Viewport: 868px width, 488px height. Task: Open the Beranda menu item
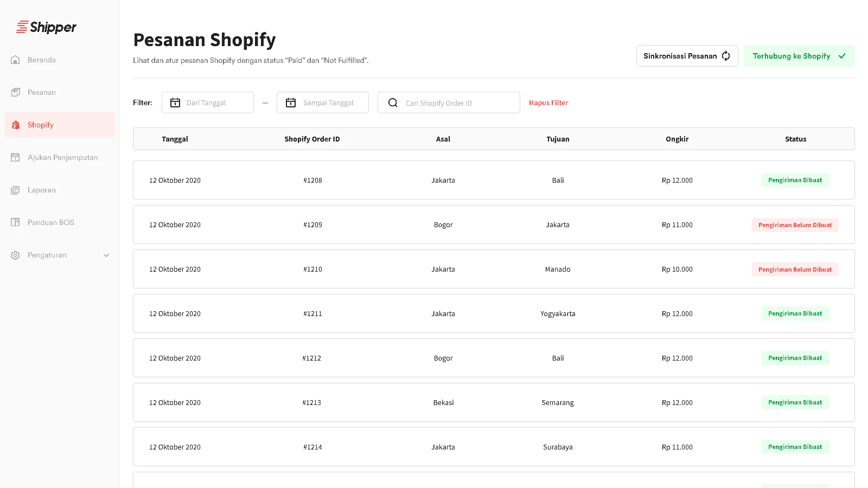[60, 60]
